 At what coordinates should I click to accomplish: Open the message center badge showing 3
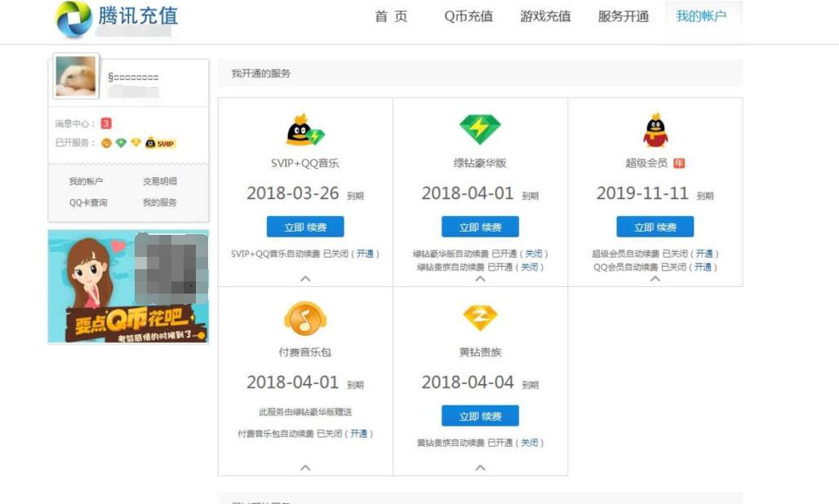click(x=106, y=123)
